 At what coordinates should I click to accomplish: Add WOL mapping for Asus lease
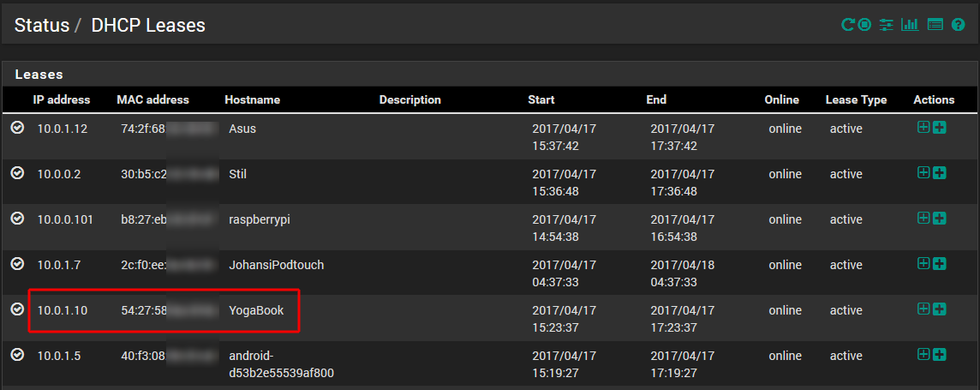pyautogui.click(x=940, y=128)
